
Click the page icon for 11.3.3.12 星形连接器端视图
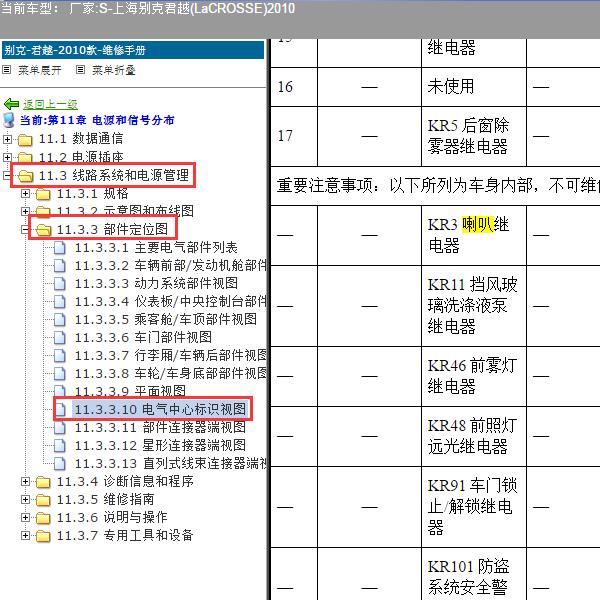[60, 446]
